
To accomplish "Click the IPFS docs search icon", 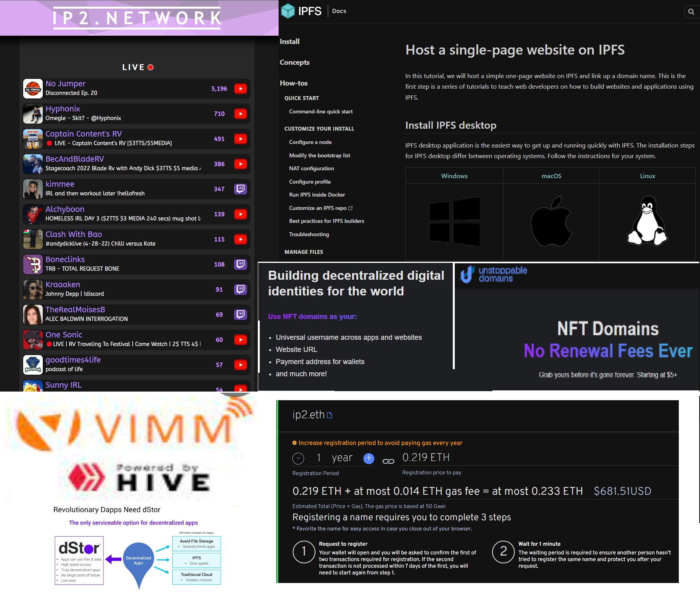I will (691, 12).
